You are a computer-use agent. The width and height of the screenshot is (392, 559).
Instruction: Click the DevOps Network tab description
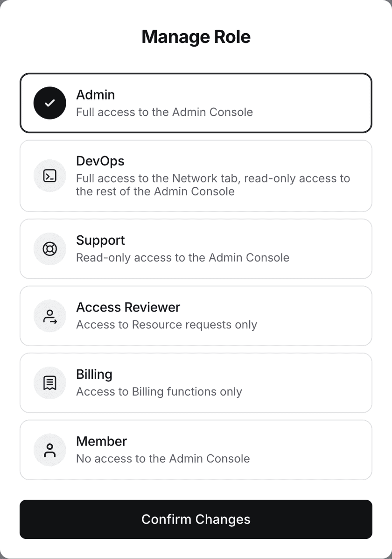pyautogui.click(x=213, y=184)
